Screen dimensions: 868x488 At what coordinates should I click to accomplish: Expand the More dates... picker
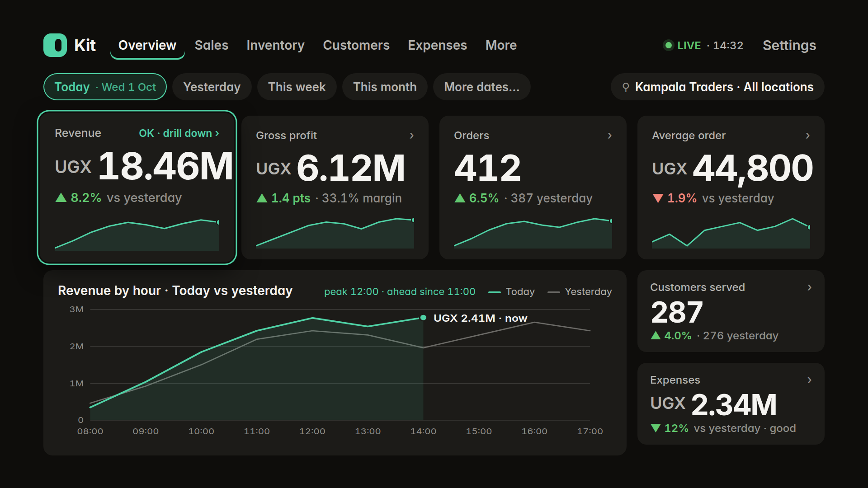(482, 87)
